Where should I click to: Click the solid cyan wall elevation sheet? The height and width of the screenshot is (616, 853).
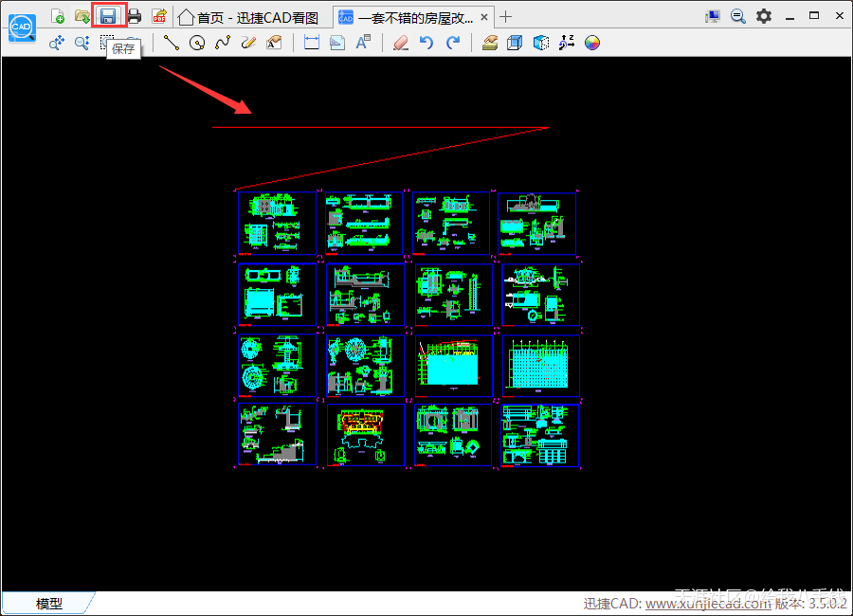point(454,365)
